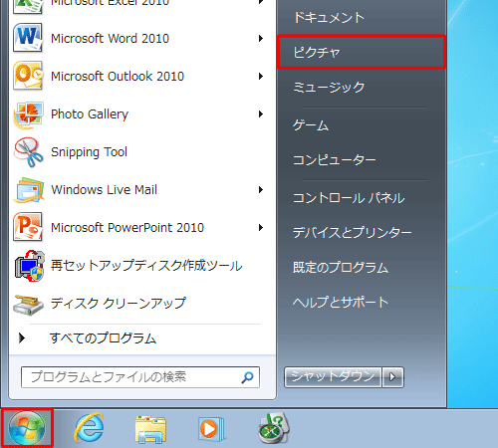
Task: Click the シャットダウン button
Action: (x=333, y=377)
